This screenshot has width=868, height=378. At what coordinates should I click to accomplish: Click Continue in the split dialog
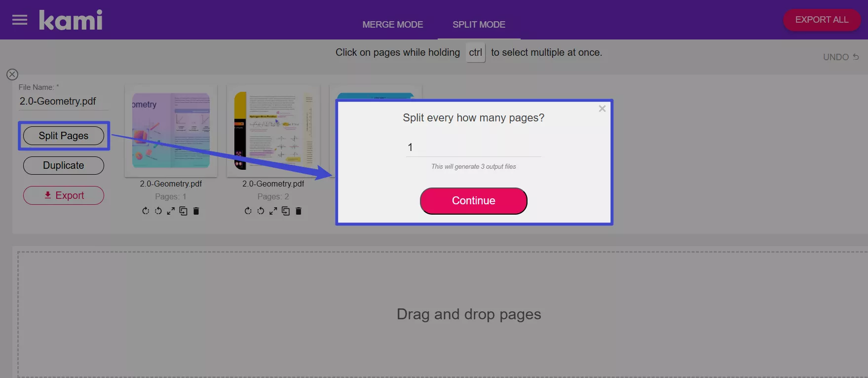(473, 201)
